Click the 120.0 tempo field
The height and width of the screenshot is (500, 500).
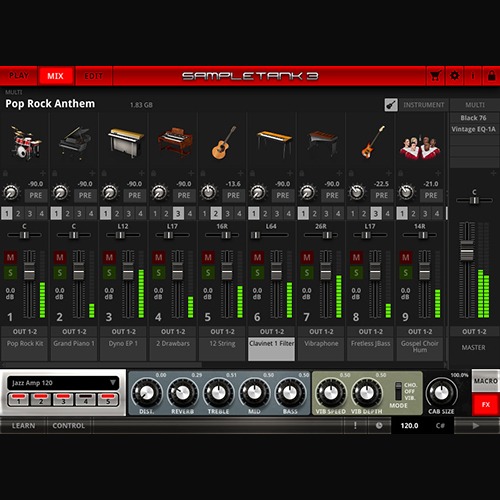point(409,426)
